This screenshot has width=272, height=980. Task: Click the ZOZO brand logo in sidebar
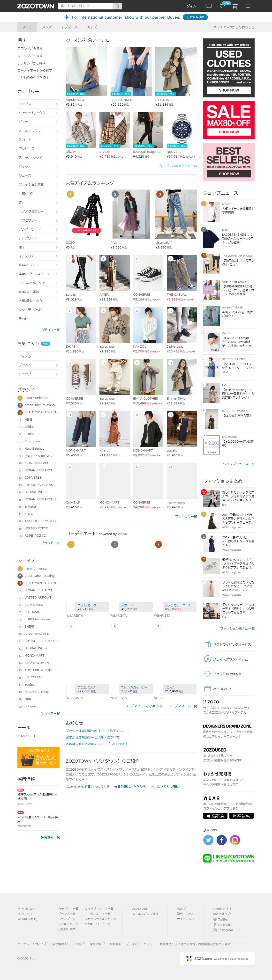tap(211, 702)
